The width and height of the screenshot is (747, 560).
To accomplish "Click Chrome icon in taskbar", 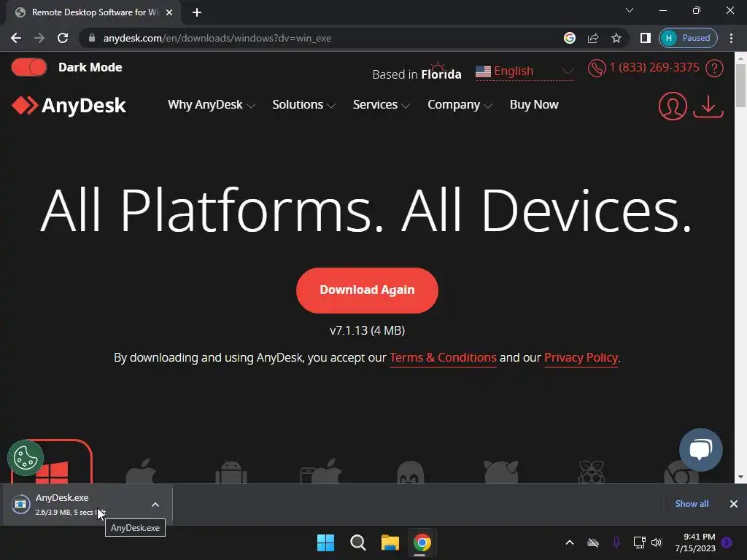I will coord(422,542).
